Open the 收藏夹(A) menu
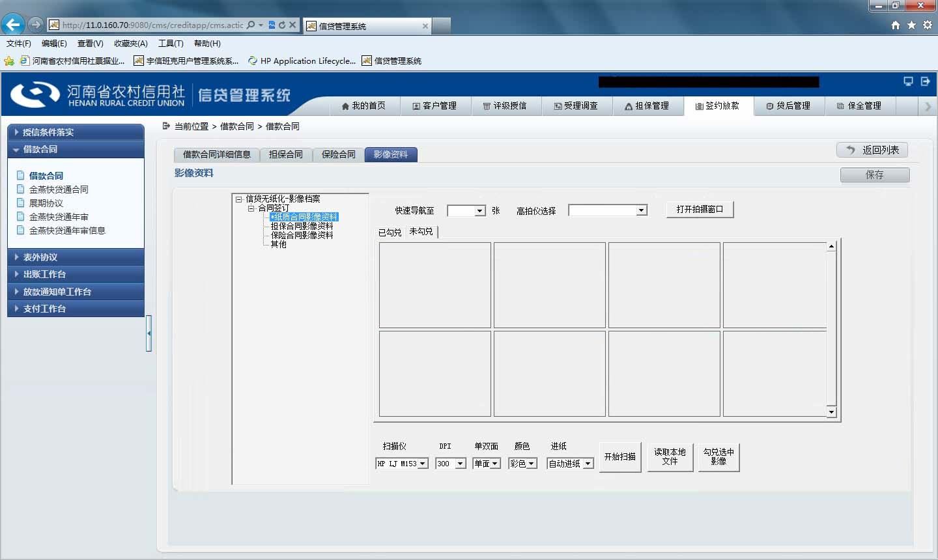The width and height of the screenshot is (938, 560). 131,44
